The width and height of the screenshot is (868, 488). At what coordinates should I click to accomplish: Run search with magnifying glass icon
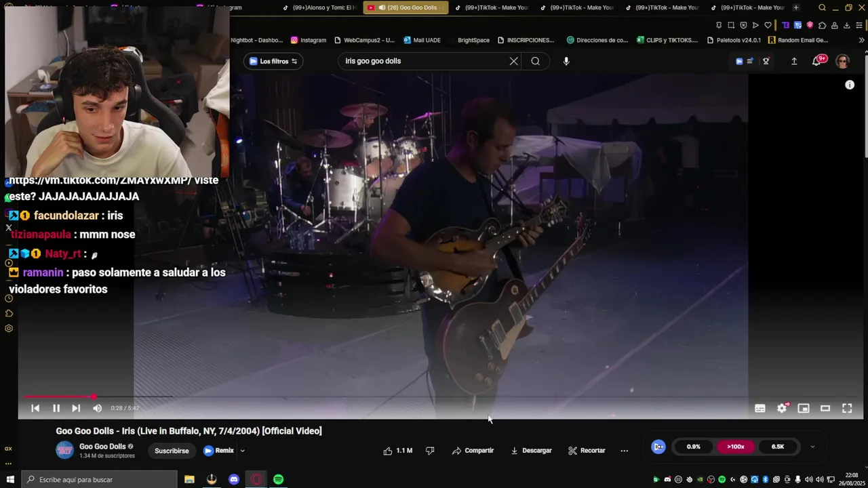(536, 61)
